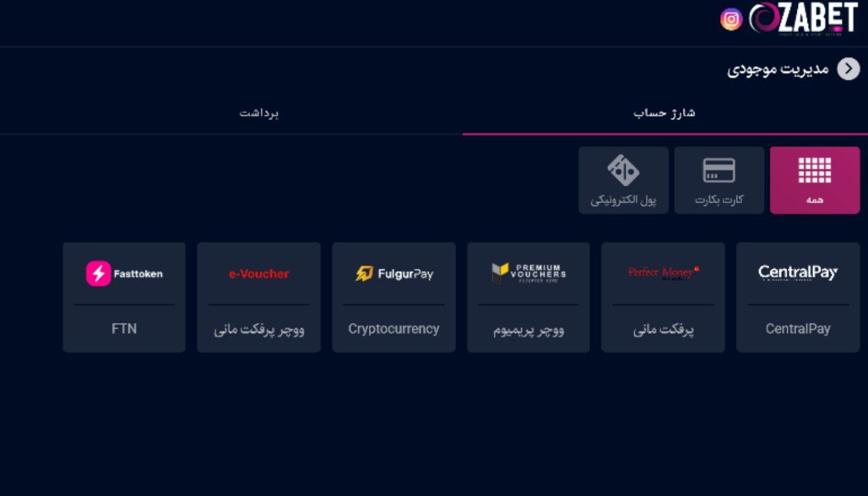
Task: Choose the Cryptocurrency deposit option
Action: 393,297
